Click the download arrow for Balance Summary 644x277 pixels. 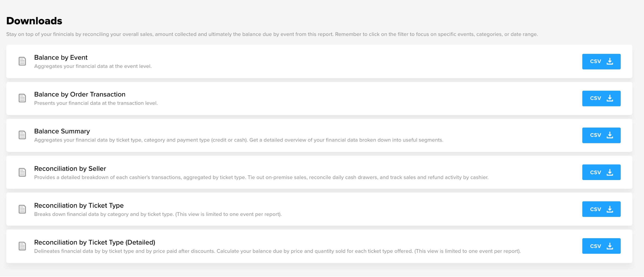pyautogui.click(x=610, y=135)
